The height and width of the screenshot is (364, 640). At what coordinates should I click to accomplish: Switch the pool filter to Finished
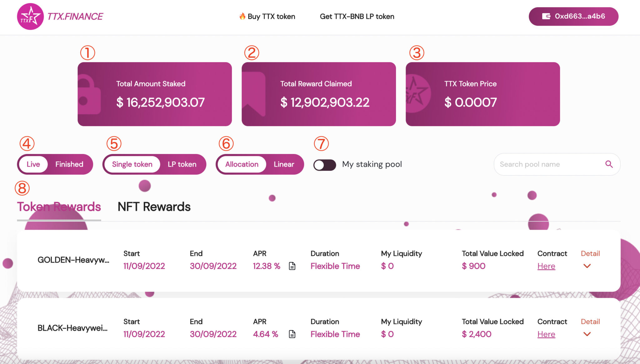[69, 164]
